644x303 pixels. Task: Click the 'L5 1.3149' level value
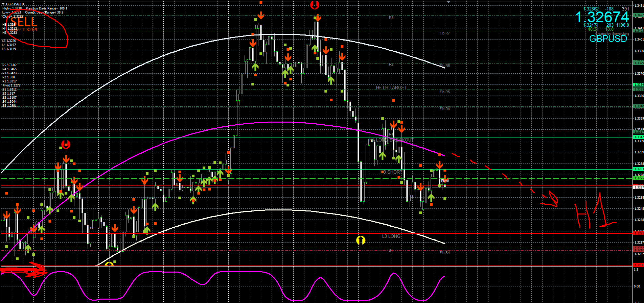pos(9,49)
